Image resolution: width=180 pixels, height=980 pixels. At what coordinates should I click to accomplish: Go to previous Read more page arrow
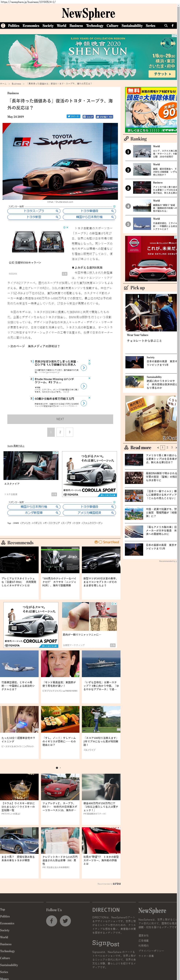[x=158, y=448]
